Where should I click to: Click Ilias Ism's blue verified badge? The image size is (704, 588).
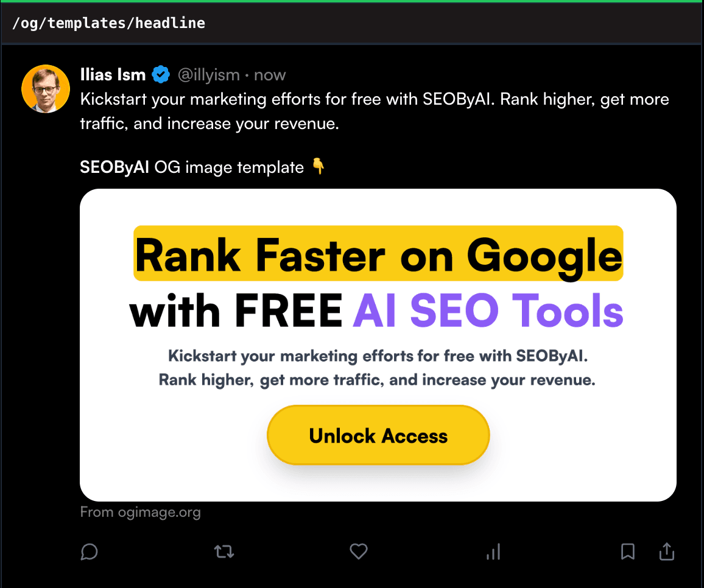pos(160,74)
